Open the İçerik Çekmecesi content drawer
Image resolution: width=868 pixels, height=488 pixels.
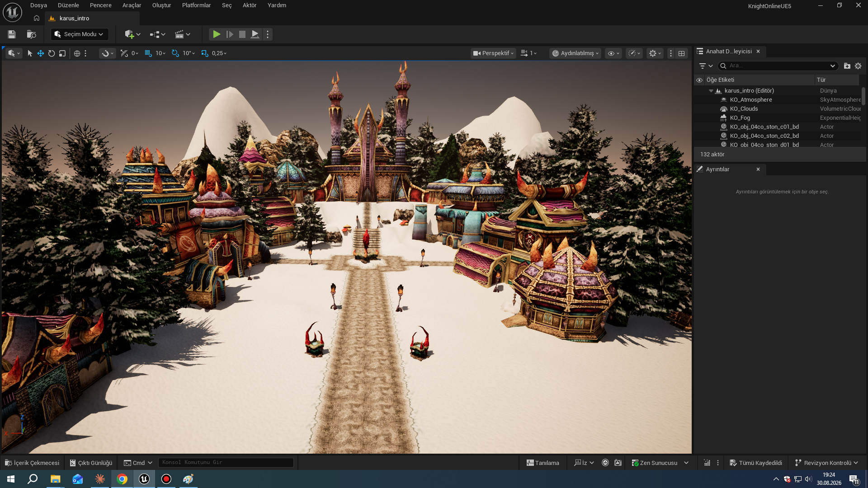[x=32, y=463]
